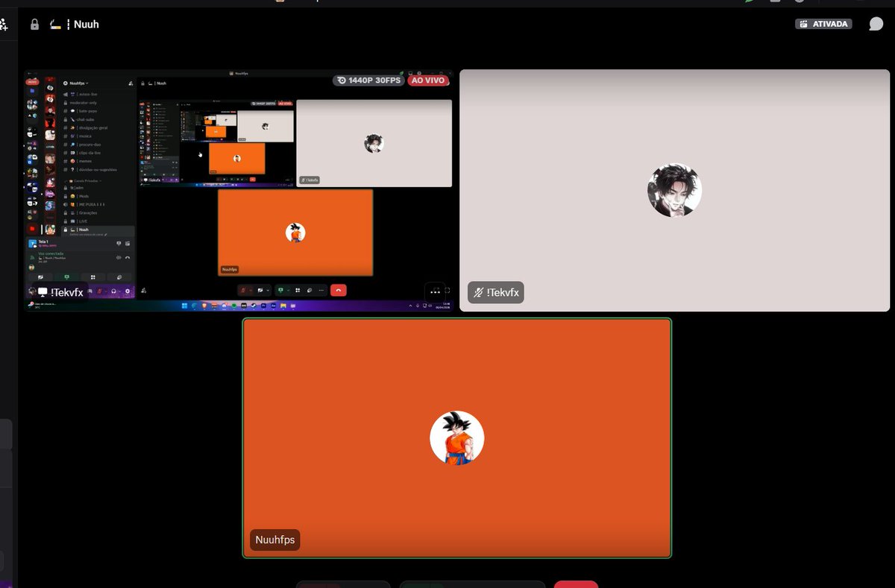Click the !Tekvfx screen-share label on the stream tile
895x588 pixels.
[x=60, y=293]
